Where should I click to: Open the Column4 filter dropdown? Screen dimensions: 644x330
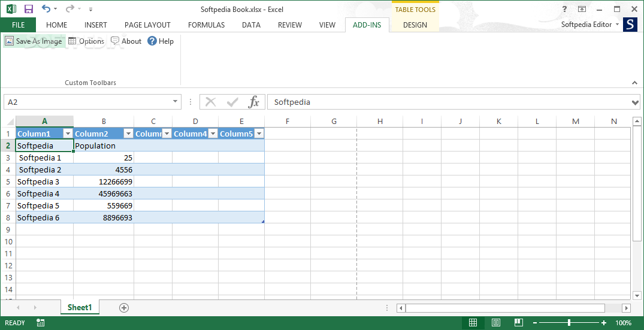[x=213, y=134]
